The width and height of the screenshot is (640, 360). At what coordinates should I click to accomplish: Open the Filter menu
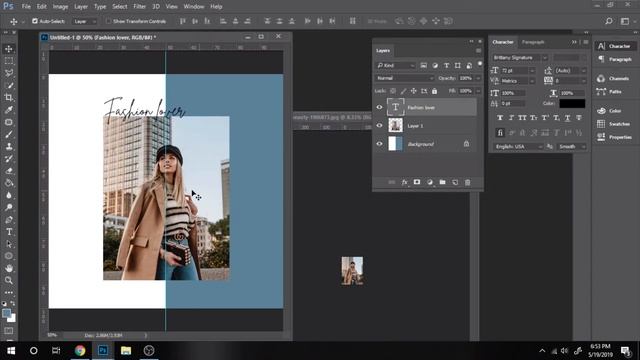(139, 7)
